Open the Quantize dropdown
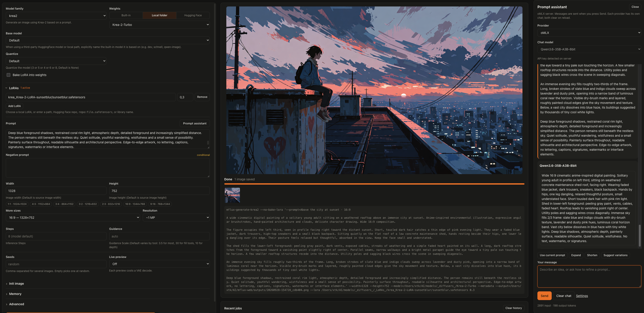The width and height of the screenshot is (644, 313). coord(56,61)
